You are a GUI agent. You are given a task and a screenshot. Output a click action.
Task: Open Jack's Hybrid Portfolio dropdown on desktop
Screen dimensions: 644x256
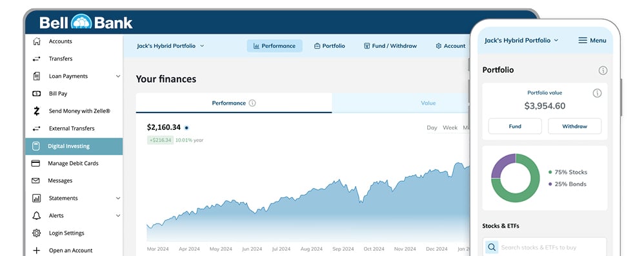click(170, 46)
